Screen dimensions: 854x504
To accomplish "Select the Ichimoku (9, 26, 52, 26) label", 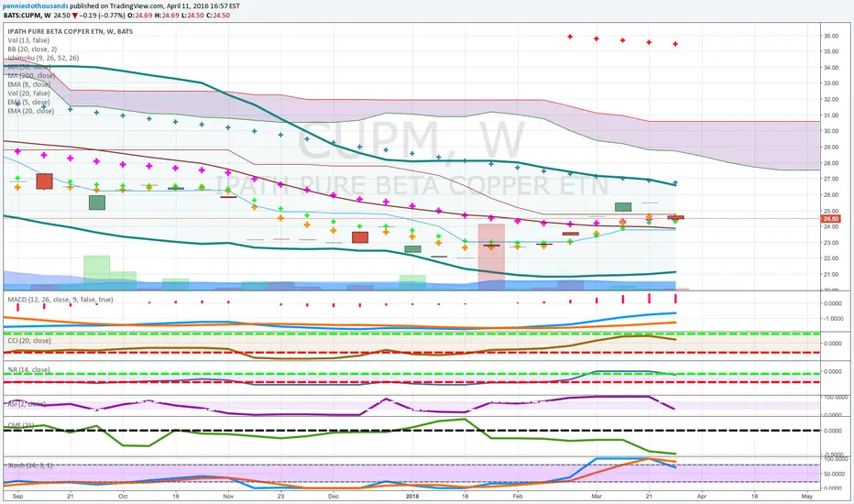I will coord(43,58).
